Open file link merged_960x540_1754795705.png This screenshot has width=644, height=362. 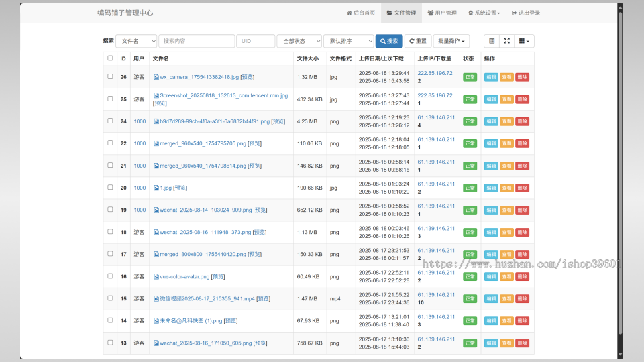203,143
